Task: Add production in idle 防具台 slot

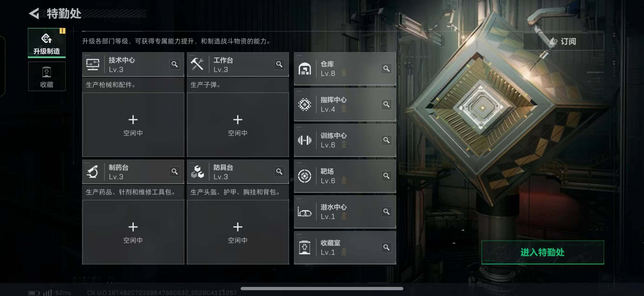Action: coord(238,232)
